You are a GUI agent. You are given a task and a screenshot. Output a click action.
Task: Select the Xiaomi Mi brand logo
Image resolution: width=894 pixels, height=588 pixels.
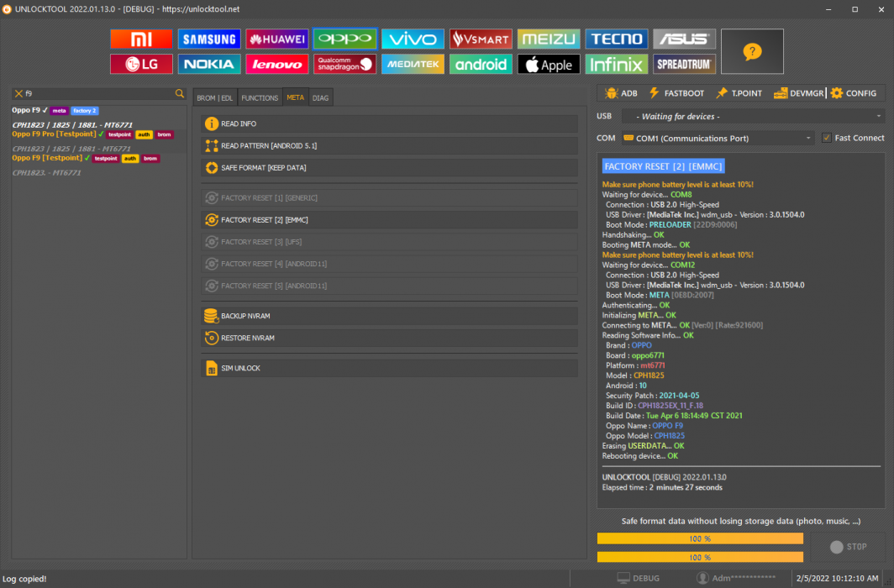141,39
